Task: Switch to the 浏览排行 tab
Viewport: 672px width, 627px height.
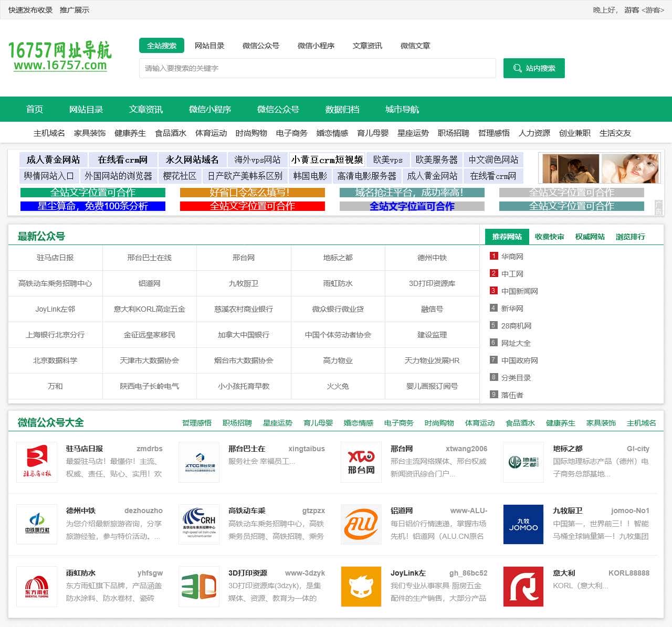Action: (x=631, y=237)
